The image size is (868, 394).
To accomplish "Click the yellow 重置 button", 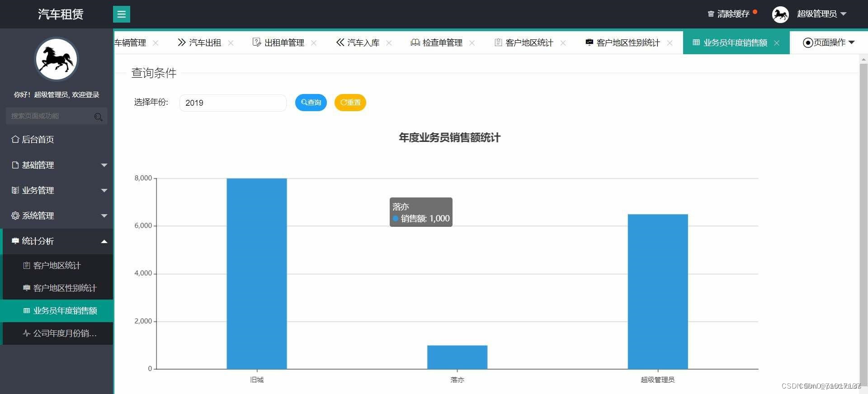I will click(x=350, y=103).
